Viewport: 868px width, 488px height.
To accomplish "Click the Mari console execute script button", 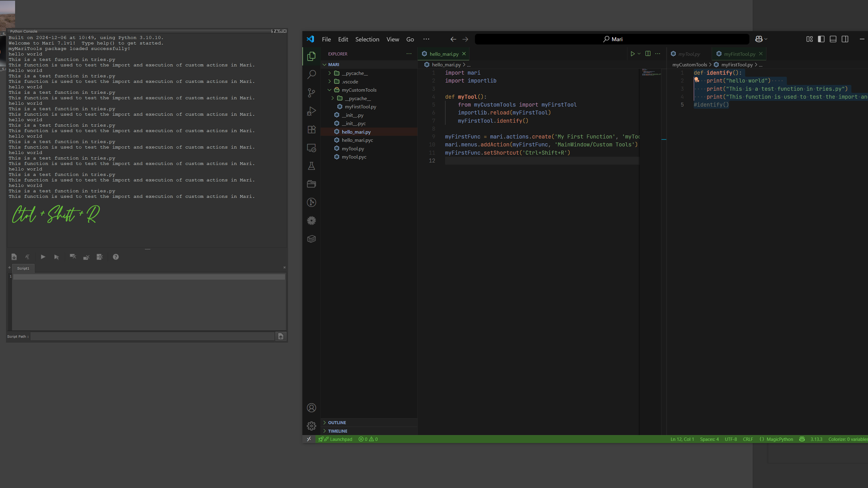I will (43, 257).
